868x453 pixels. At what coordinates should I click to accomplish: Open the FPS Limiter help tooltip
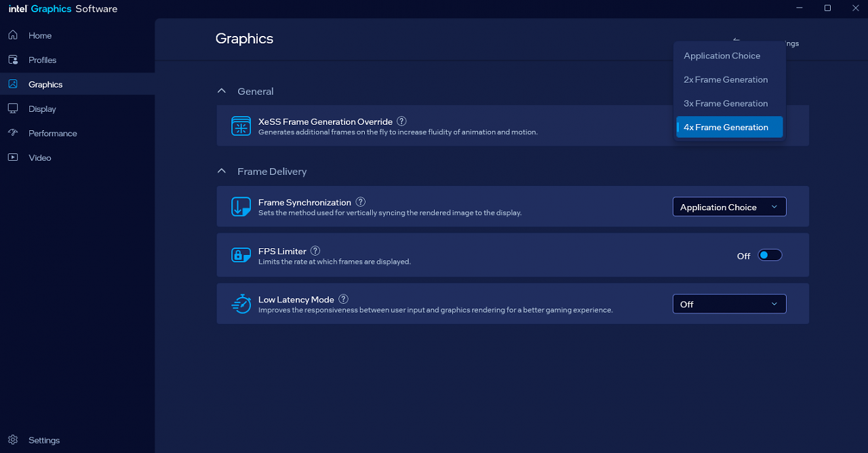(x=315, y=251)
